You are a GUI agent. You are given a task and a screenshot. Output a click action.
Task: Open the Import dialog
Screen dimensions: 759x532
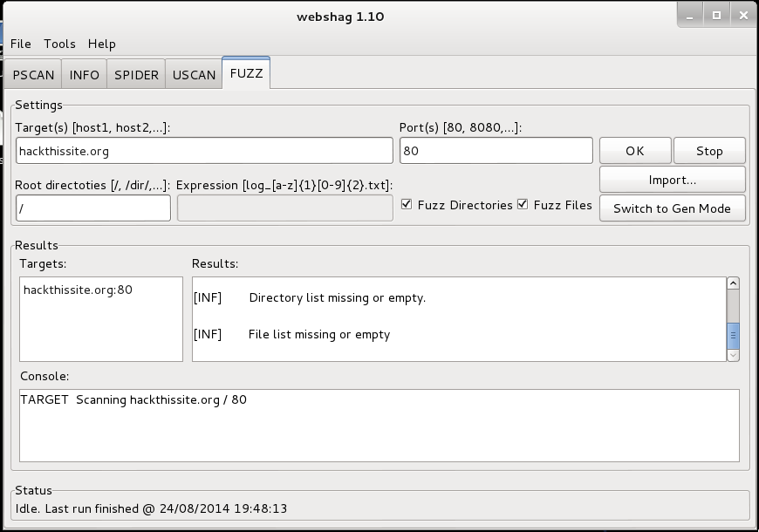(x=673, y=180)
